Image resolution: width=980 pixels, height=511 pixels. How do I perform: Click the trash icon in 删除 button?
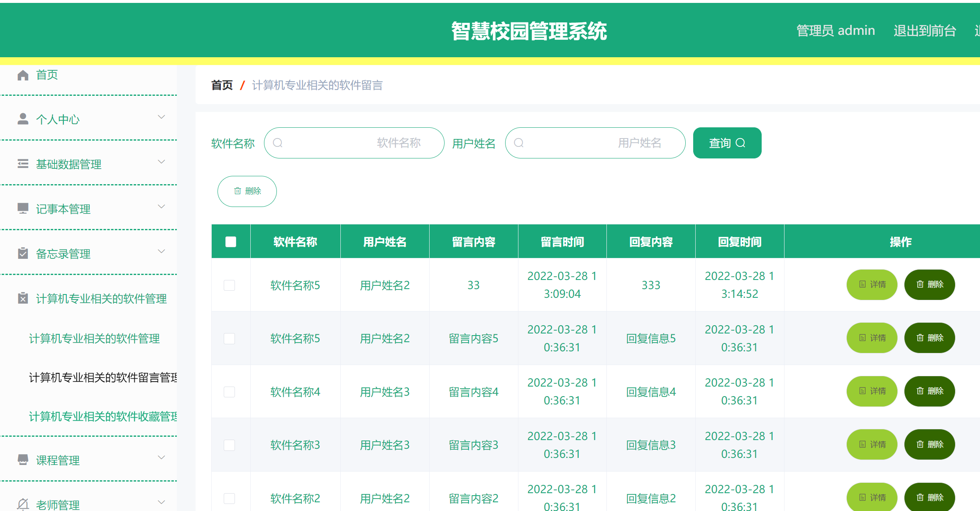pyautogui.click(x=237, y=191)
